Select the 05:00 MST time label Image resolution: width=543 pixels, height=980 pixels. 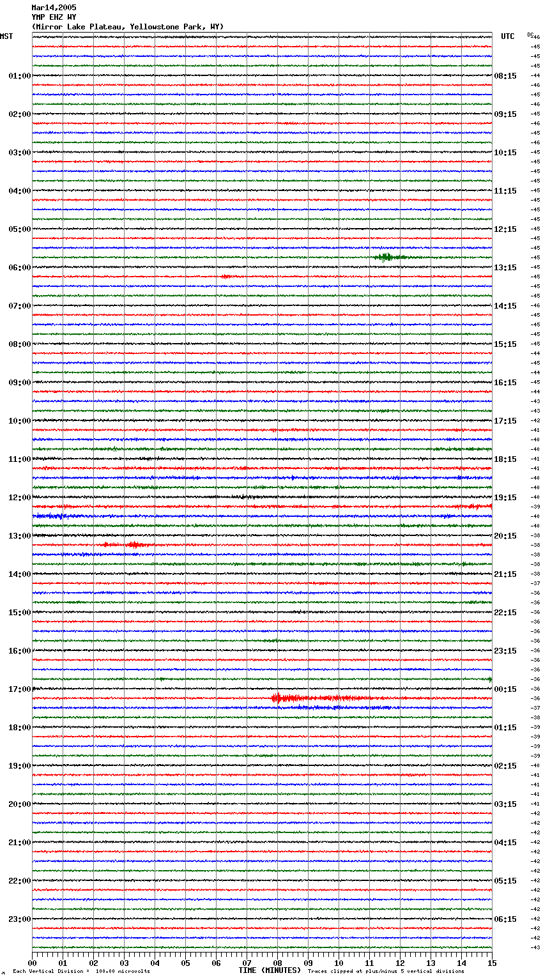click(x=20, y=229)
